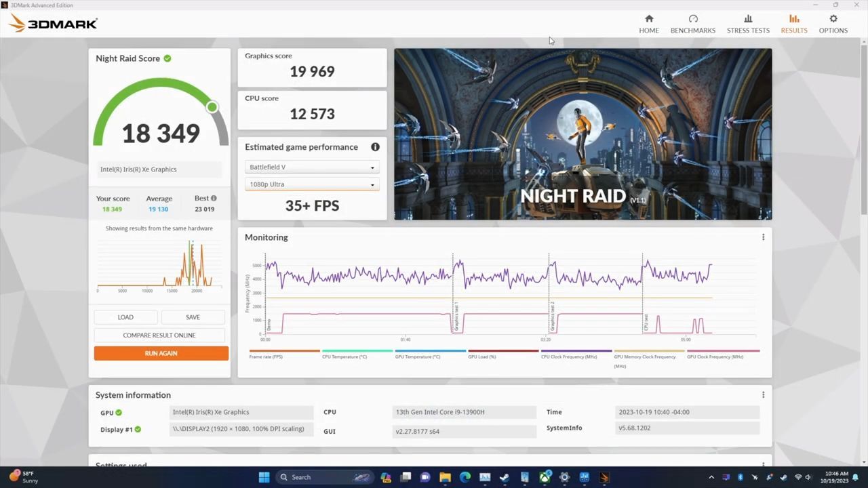The image size is (868, 488).
Task: Open the Monitoring panel three-dot menu
Action: point(763,237)
